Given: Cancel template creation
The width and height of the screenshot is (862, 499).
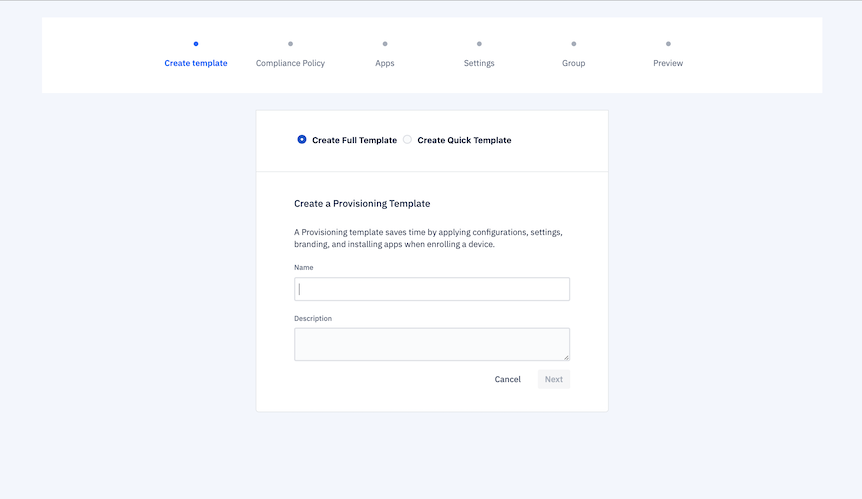Looking at the screenshot, I should pyautogui.click(x=507, y=379).
